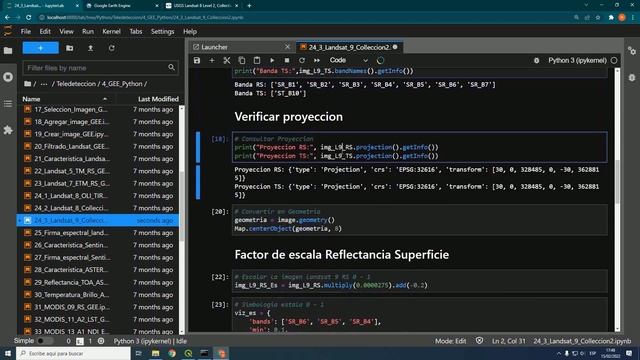Click the Python 3 (ipykernel) kernel name
Screen dimensions: 640x360
pos(577,60)
